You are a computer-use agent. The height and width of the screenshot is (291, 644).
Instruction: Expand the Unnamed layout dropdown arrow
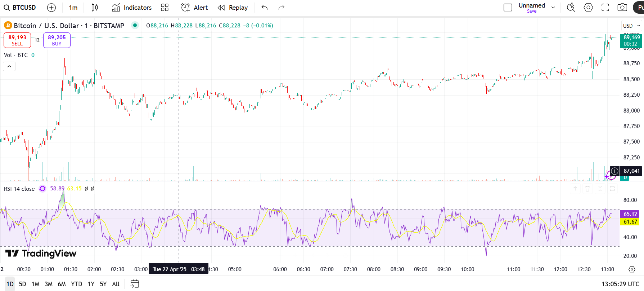tap(553, 8)
